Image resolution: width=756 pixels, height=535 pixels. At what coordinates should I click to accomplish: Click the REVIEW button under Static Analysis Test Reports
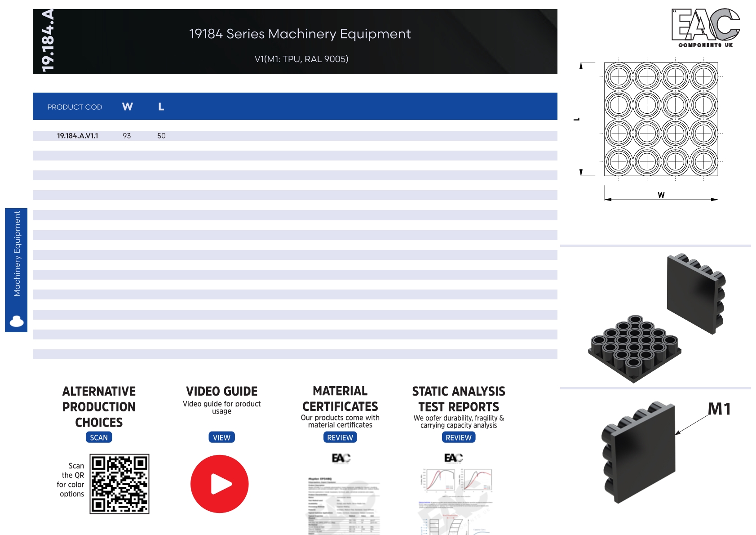459,437
